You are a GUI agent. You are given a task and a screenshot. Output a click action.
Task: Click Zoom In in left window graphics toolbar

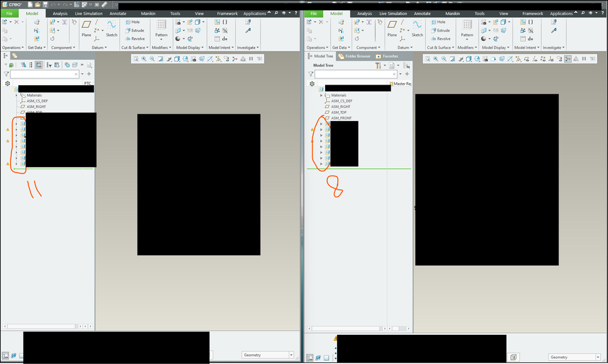coord(144,59)
